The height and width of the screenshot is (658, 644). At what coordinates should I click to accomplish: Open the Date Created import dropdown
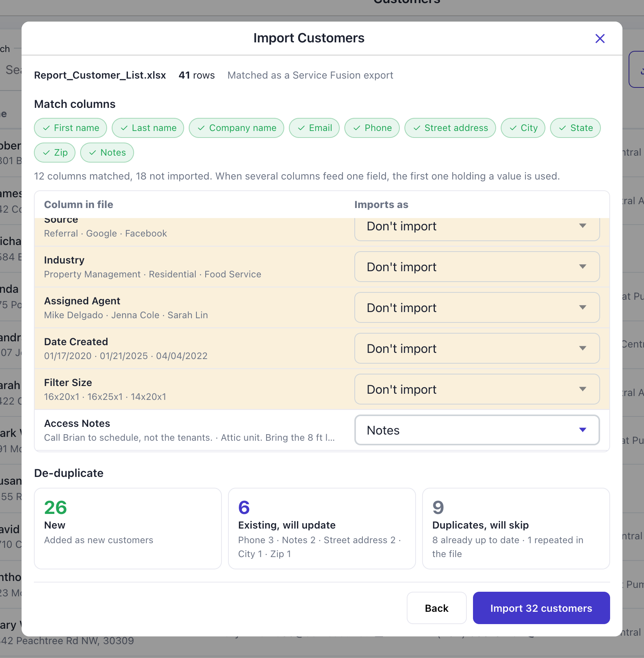477,348
